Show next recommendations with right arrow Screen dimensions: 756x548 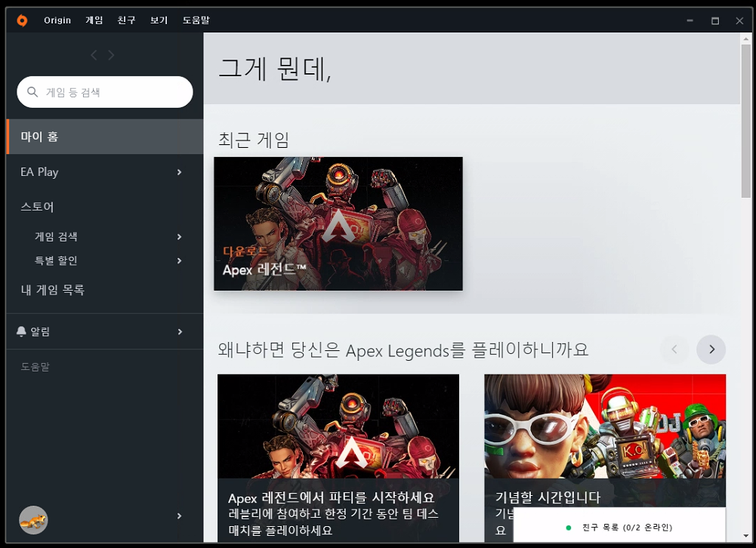click(711, 349)
